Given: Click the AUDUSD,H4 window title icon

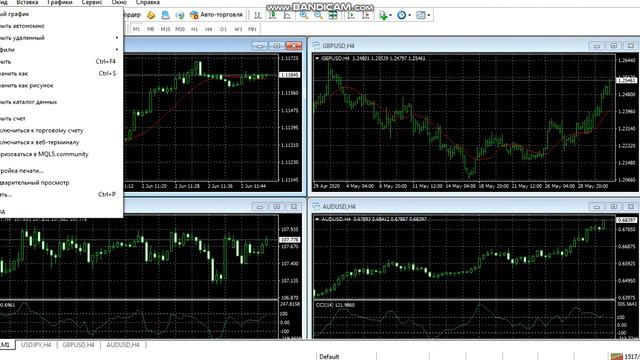Looking at the screenshot, I should [316, 207].
